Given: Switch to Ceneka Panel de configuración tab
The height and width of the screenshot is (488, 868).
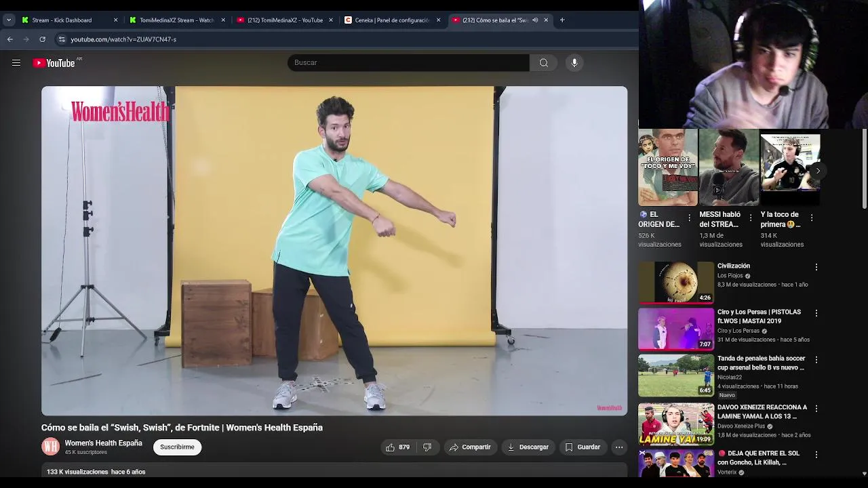Looking at the screenshot, I should click(392, 20).
